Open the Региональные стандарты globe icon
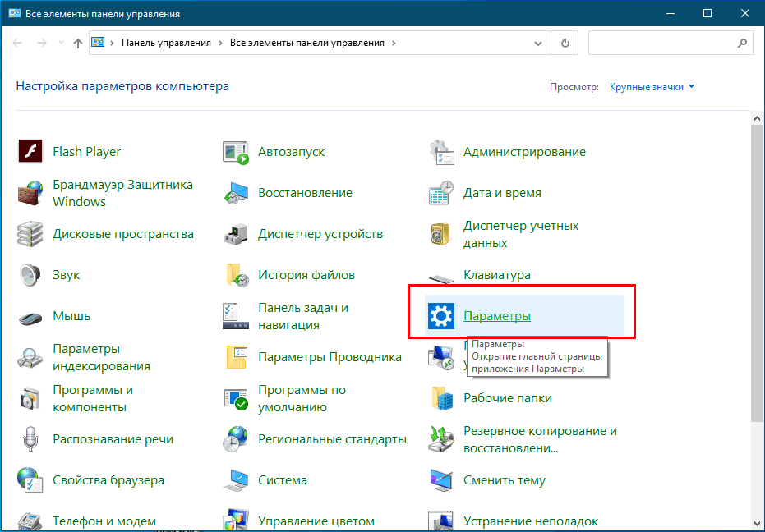The image size is (765, 532). pos(236,439)
